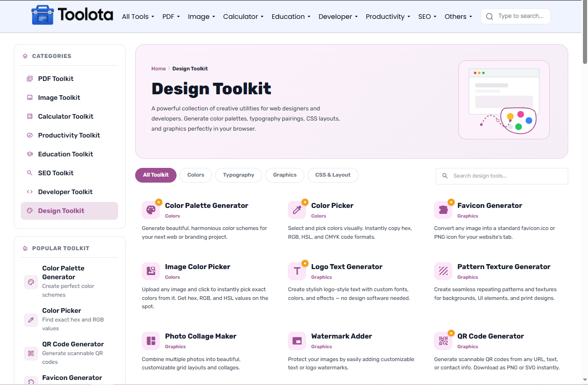The image size is (588, 385).
Task: Click the magnifier icon in header search
Action: 490,17
